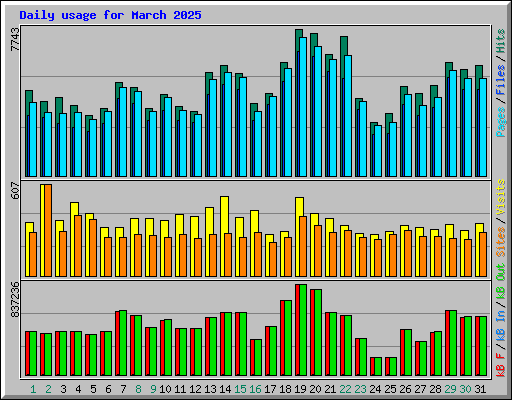Select day 10 on the x-axis
The height and width of the screenshot is (400, 512).
[x=165, y=389]
